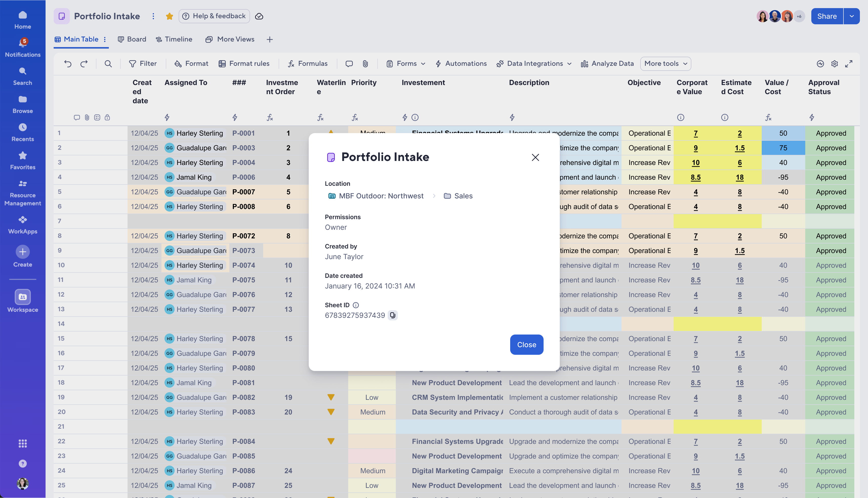This screenshot has height=498, width=868.
Task: Click Analyze Data in the toolbar
Action: (x=607, y=64)
